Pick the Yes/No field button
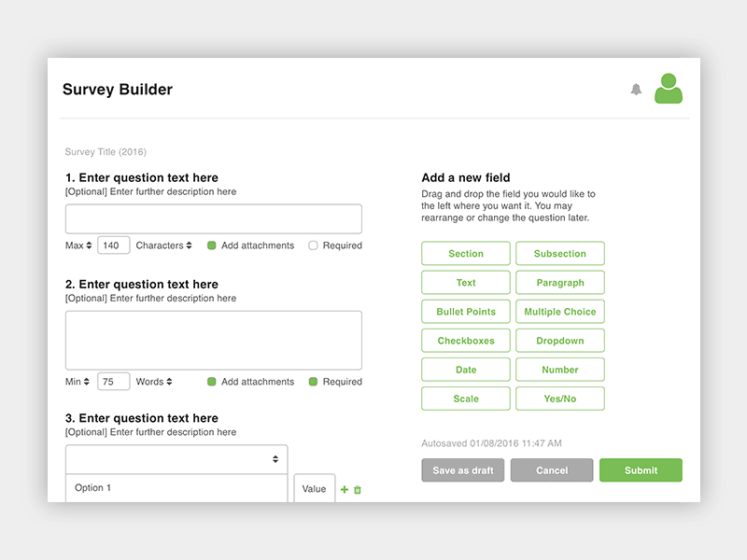 tap(560, 399)
